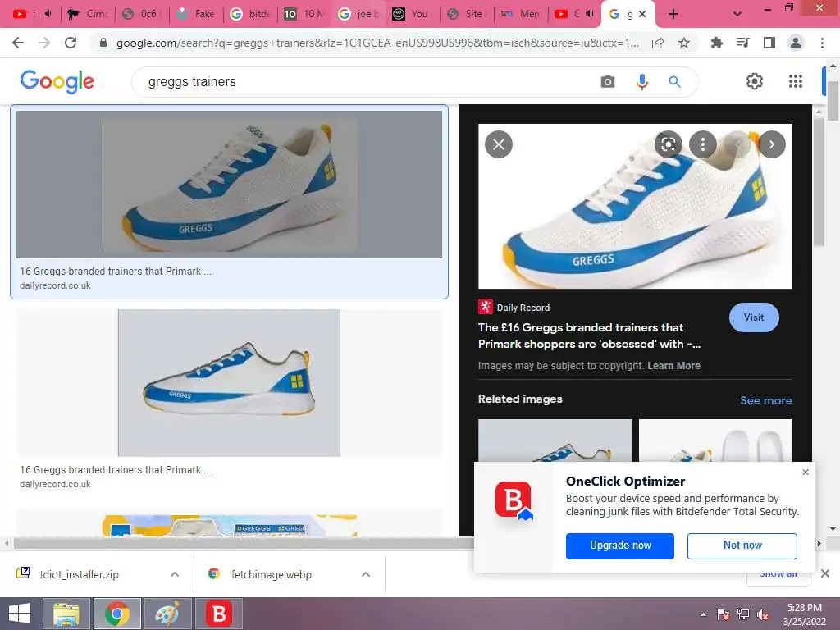Open the tab search dropdown
Image resolution: width=840 pixels, height=630 pixels.
[737, 14]
